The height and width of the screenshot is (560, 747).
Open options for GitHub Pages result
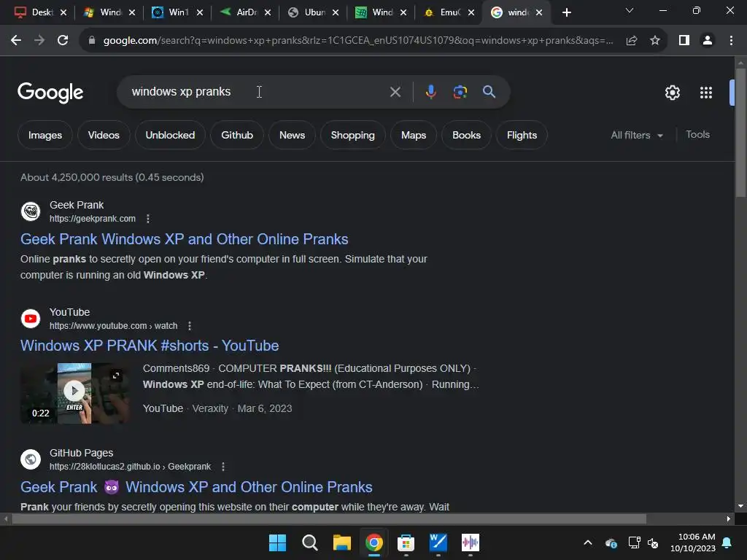pos(223,467)
